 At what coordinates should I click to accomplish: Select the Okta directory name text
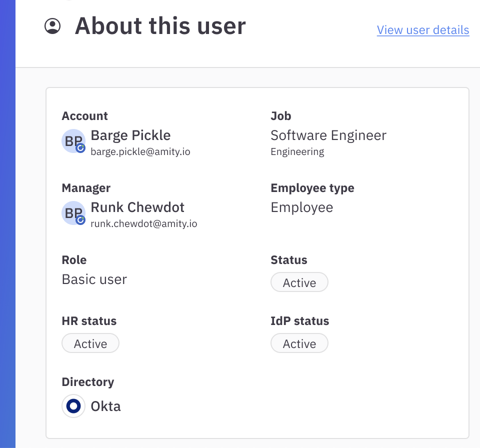pos(105,406)
